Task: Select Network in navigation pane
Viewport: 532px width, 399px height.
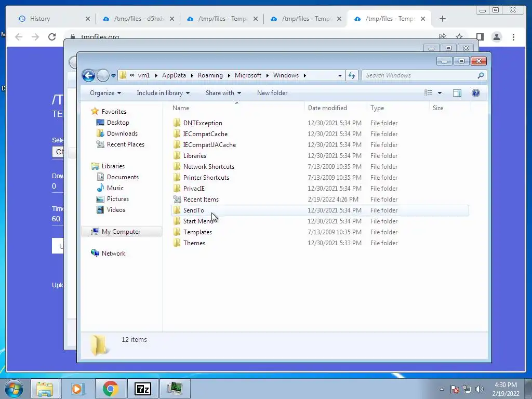Action: click(113, 254)
